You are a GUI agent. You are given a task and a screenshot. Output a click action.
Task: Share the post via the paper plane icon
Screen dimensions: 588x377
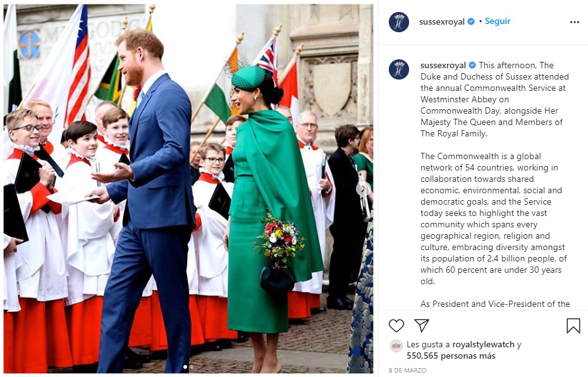(422, 325)
